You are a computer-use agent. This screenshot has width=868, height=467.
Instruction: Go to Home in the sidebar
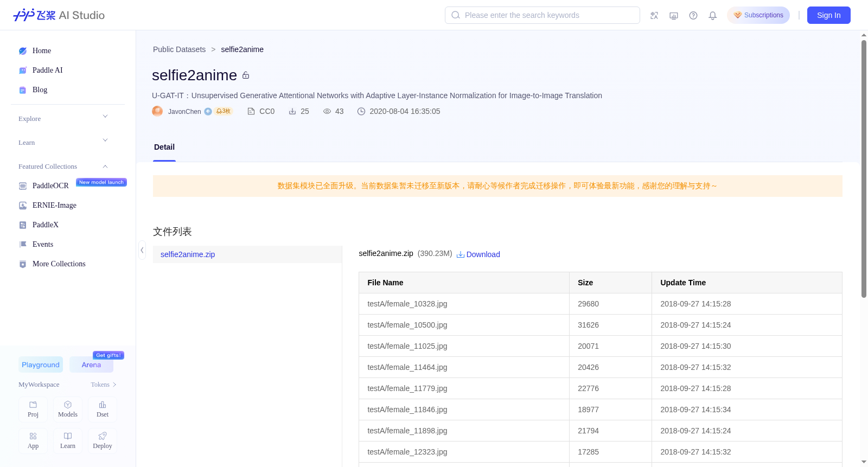[42, 51]
